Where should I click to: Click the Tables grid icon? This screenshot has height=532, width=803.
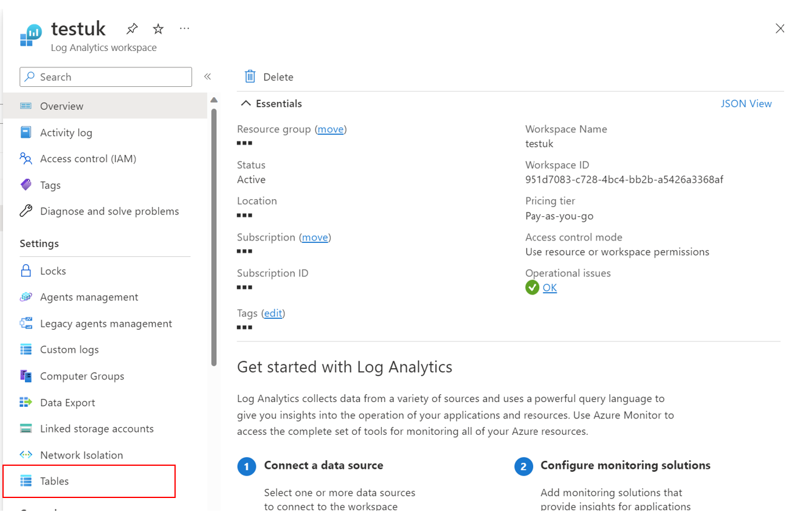click(x=26, y=481)
